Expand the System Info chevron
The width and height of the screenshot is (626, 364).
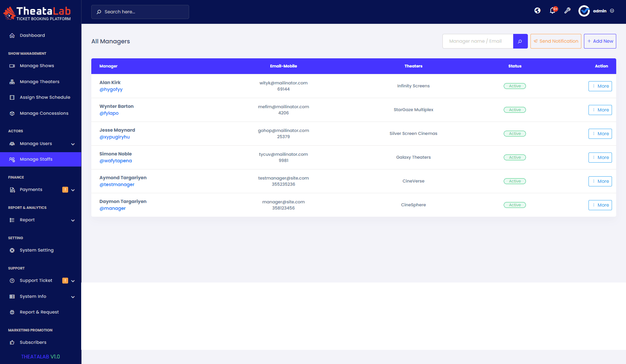73,297
